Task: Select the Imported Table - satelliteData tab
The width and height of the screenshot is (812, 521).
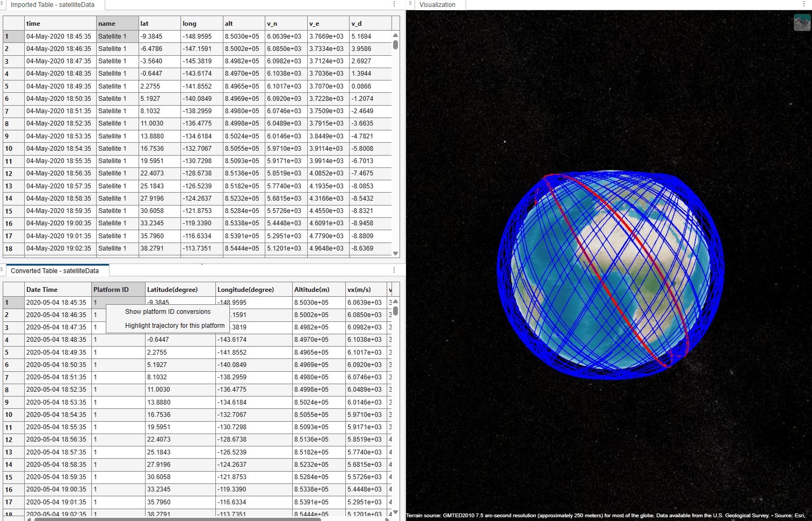Action: coord(53,5)
